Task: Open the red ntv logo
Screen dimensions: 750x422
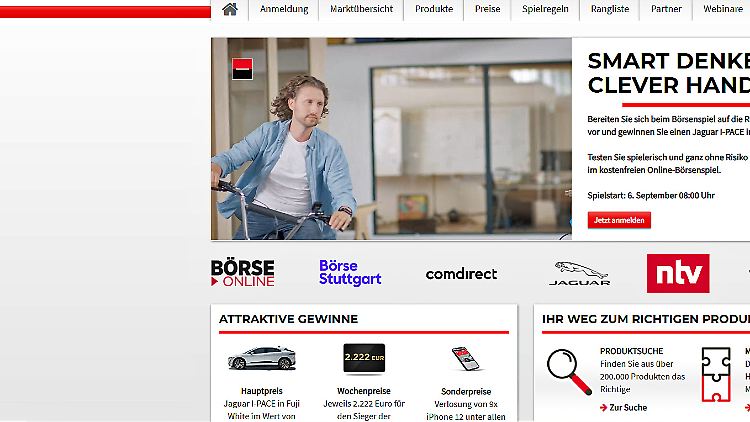Action: [x=678, y=273]
